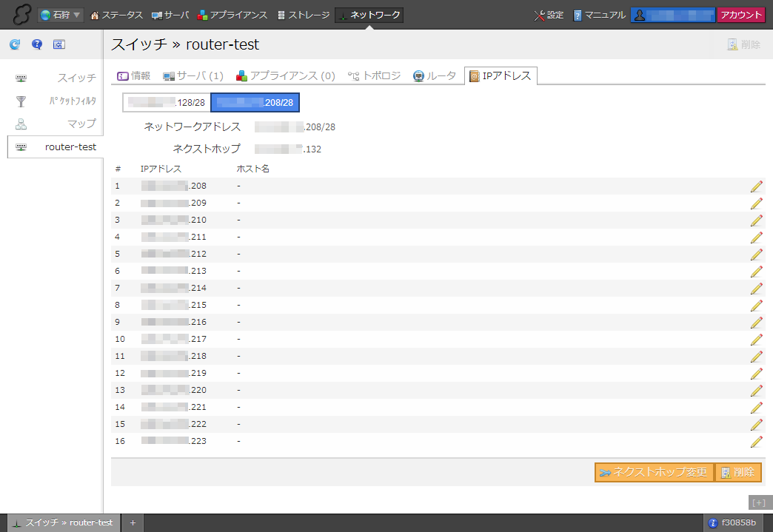Add a new tab with the + button
The width and height of the screenshot is (773, 532).
pyautogui.click(x=133, y=523)
